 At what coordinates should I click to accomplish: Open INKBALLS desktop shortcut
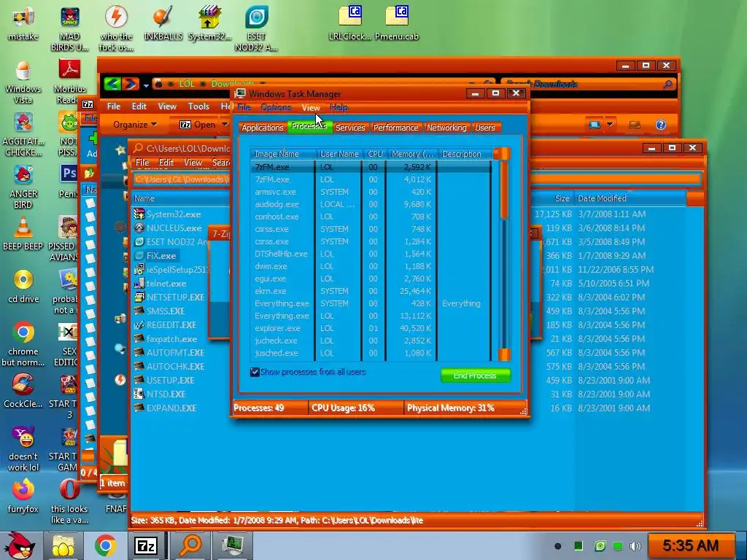tap(163, 23)
